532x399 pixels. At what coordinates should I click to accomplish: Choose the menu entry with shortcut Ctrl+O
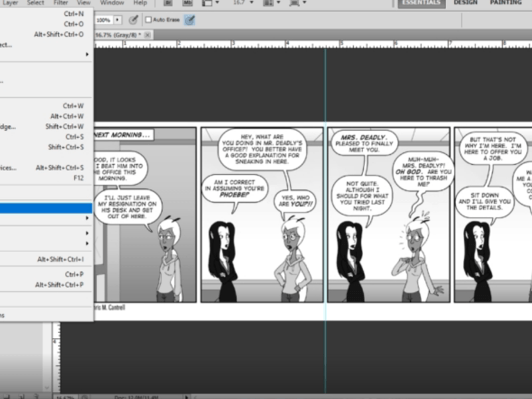coord(47,24)
